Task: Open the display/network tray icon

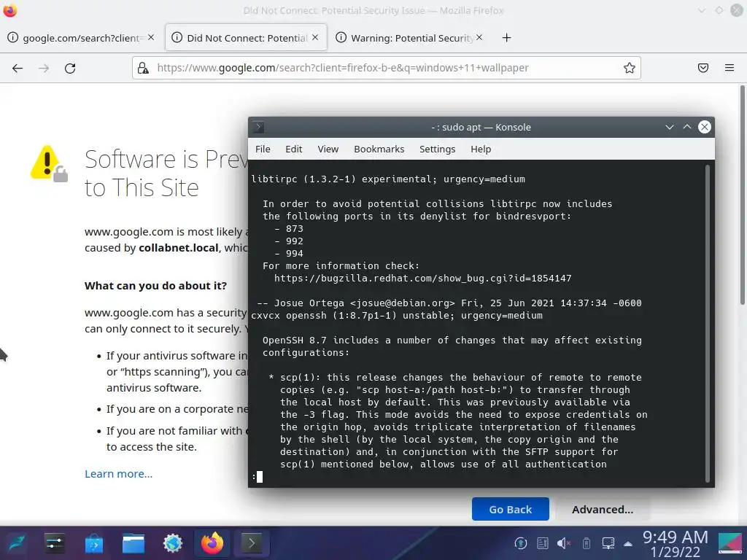Action: 608,542
